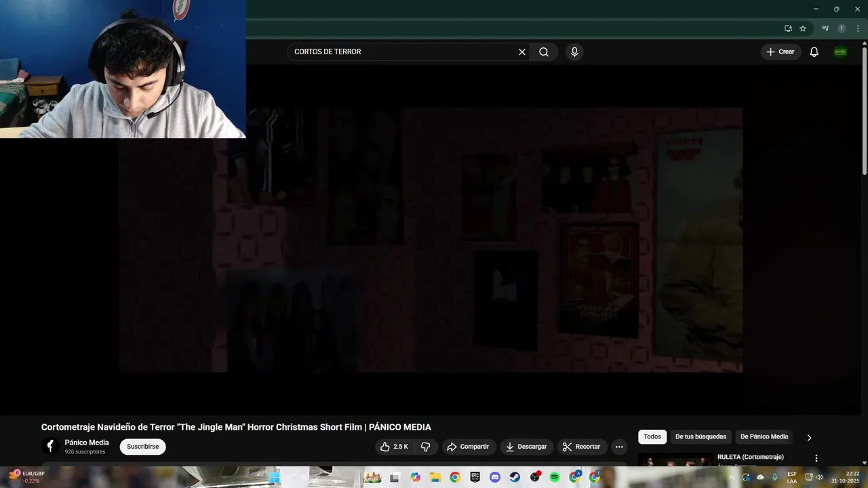868x488 pixels.
Task: Click the video title The Jingle Man
Action: 236,427
